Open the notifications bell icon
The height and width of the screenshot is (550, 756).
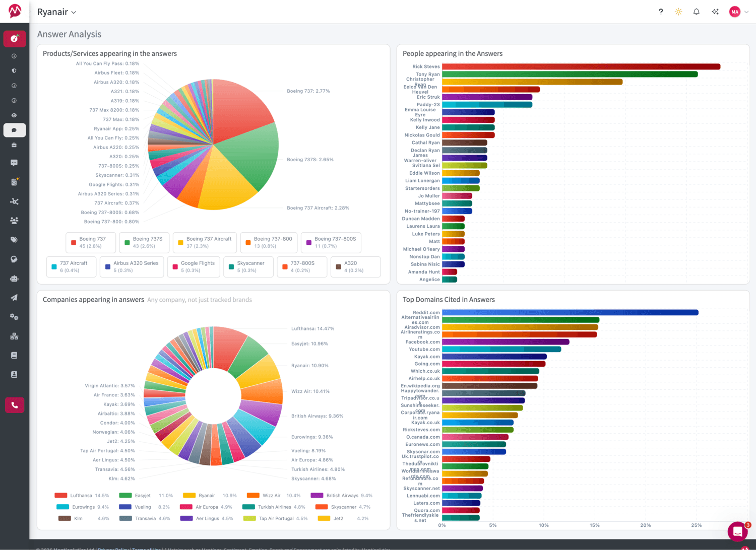tap(697, 12)
